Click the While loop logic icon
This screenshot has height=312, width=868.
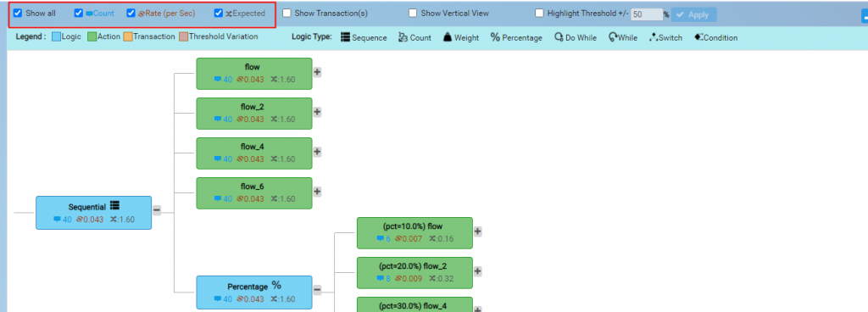[x=613, y=37]
